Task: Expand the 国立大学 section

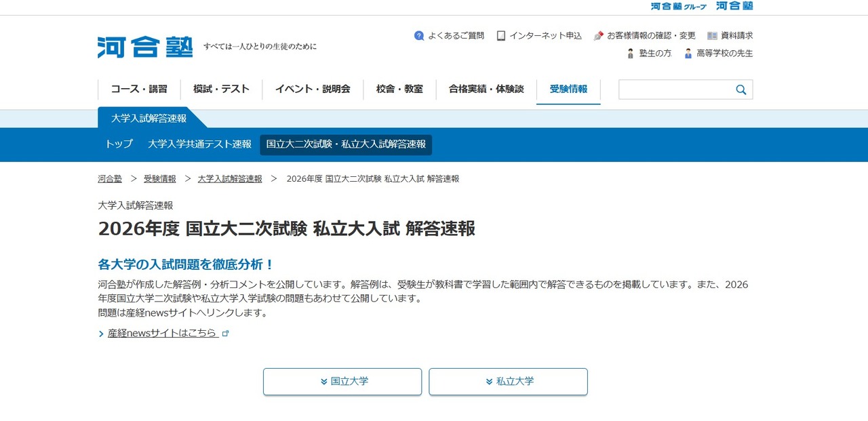Action: pos(342,381)
